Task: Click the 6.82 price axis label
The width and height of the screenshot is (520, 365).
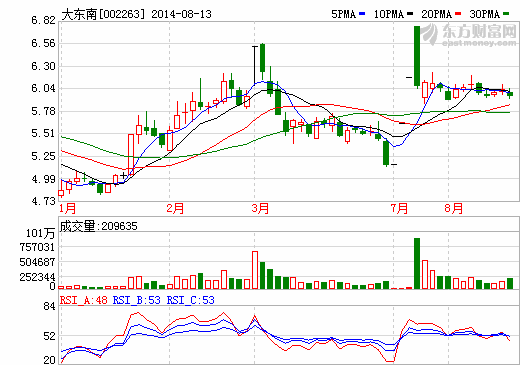Action: click(x=43, y=20)
